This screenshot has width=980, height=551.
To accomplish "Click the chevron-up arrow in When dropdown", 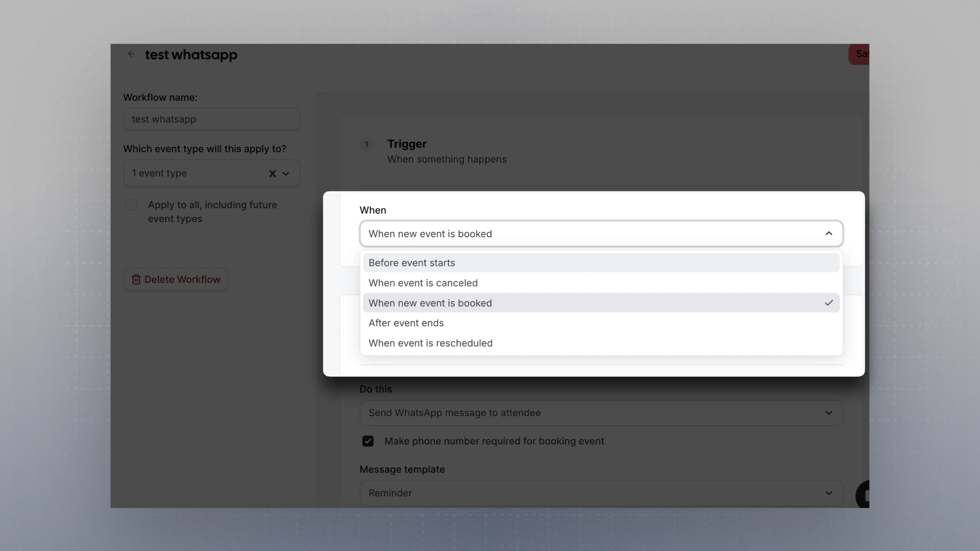I will [x=829, y=233].
